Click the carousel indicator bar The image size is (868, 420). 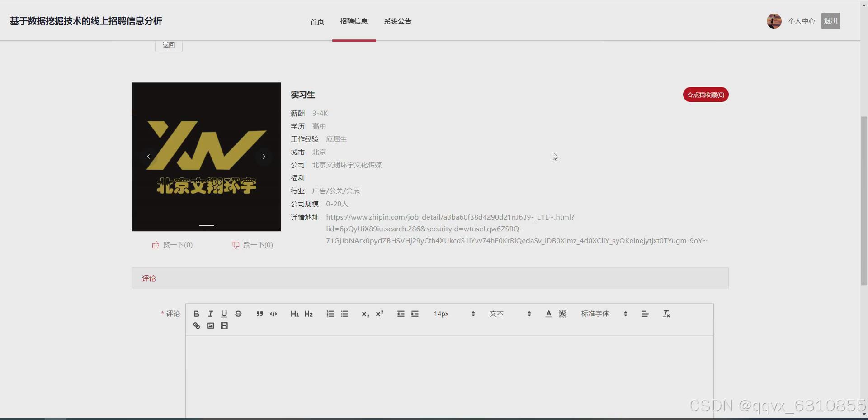[207, 225]
